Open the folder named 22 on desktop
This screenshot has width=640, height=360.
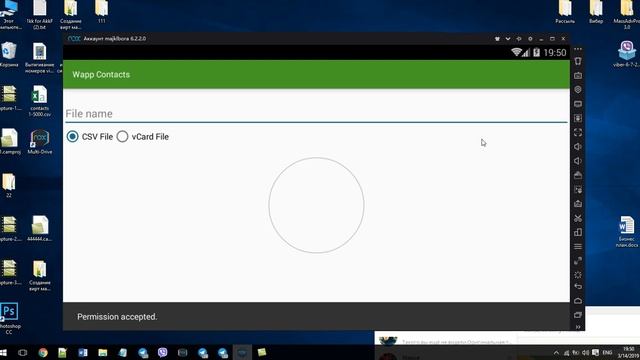(9, 186)
